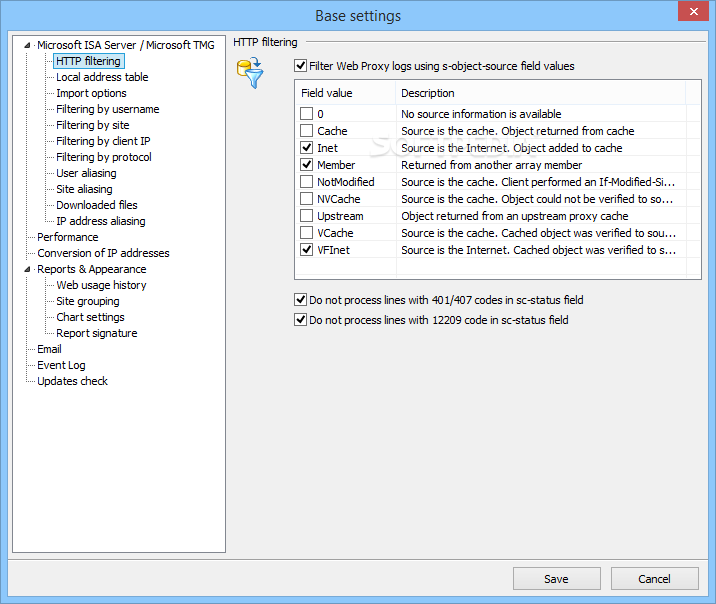The height and width of the screenshot is (604, 716).
Task: Open Local address table settings
Action: (102, 77)
